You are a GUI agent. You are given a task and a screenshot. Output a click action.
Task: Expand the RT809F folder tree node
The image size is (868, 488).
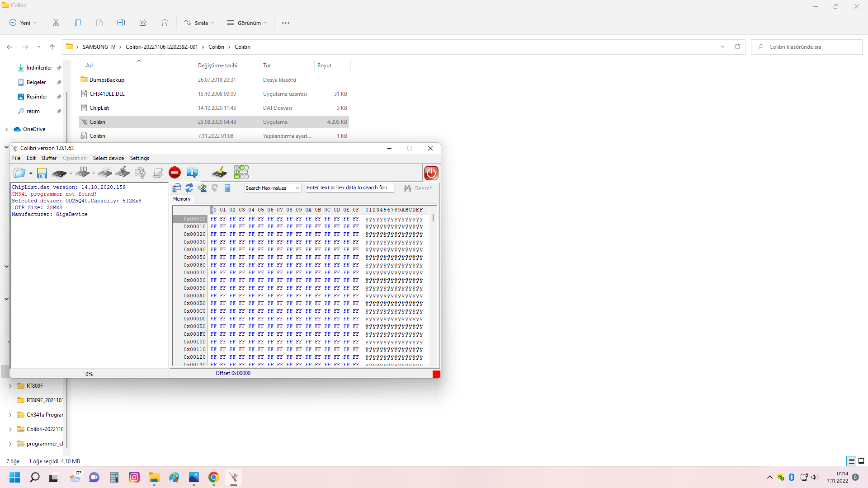pos(10,386)
